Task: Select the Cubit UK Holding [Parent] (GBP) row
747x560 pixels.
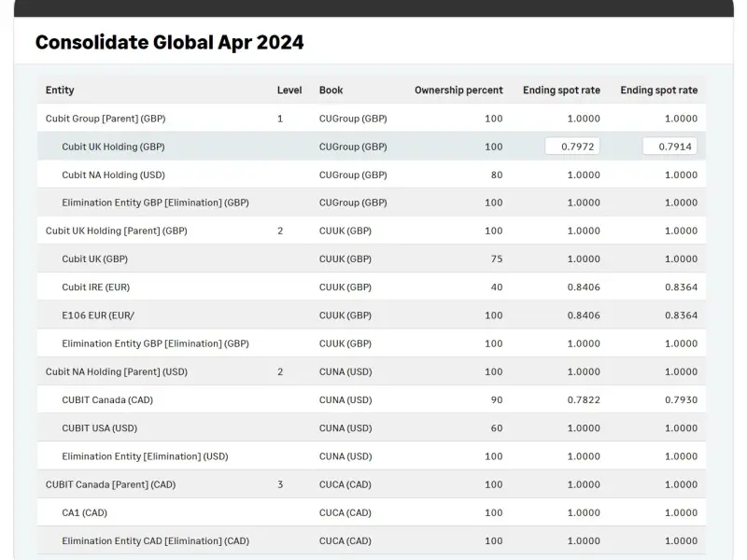Action: click(x=116, y=231)
